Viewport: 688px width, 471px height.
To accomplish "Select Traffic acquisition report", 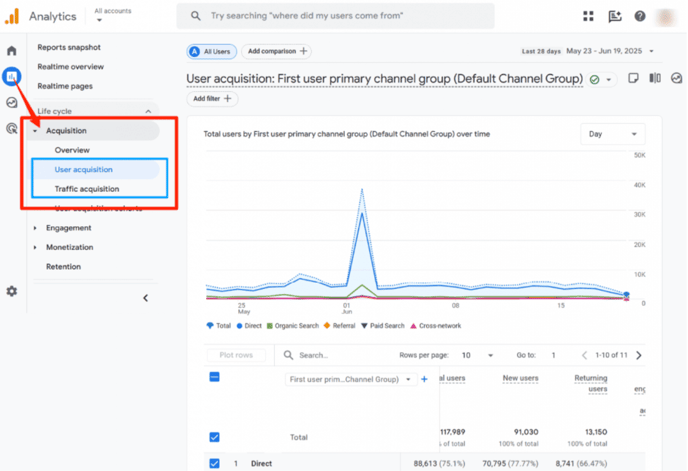I will coord(87,189).
